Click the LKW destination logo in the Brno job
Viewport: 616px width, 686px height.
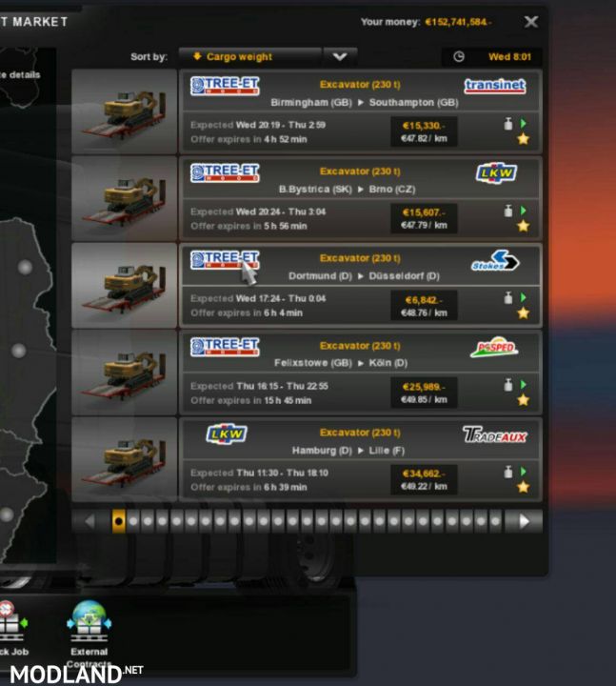496,172
